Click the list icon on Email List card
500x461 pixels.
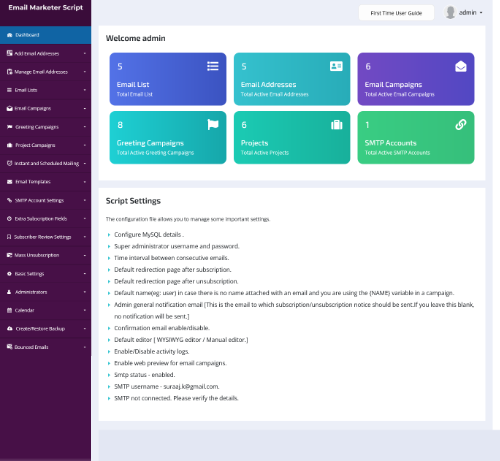point(213,66)
